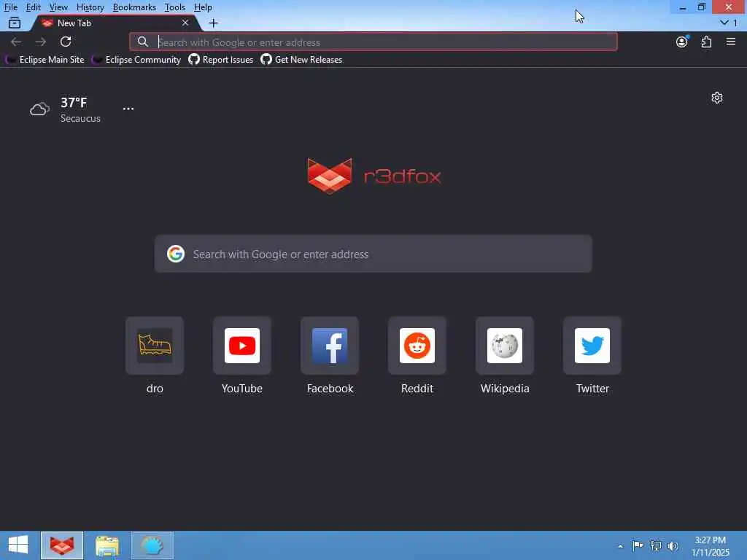Screen dimensions: 747x560
Task: Open the 37°F weather forecast
Action: (74, 102)
